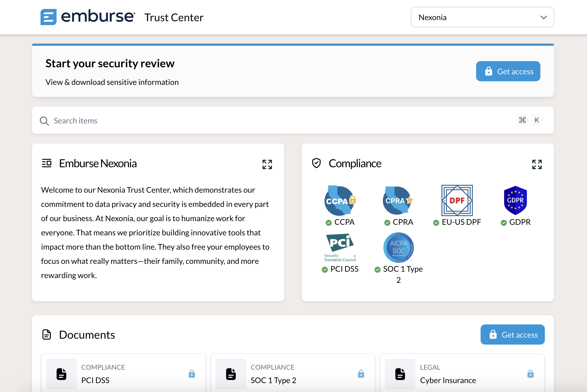Focus the Search items field
Screen dimensions: 587x392
coord(293,120)
